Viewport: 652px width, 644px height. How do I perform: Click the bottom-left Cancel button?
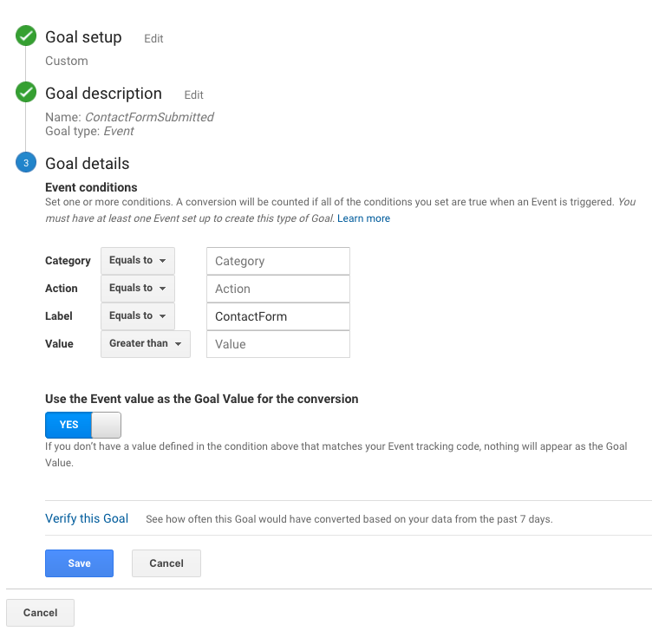tap(41, 613)
